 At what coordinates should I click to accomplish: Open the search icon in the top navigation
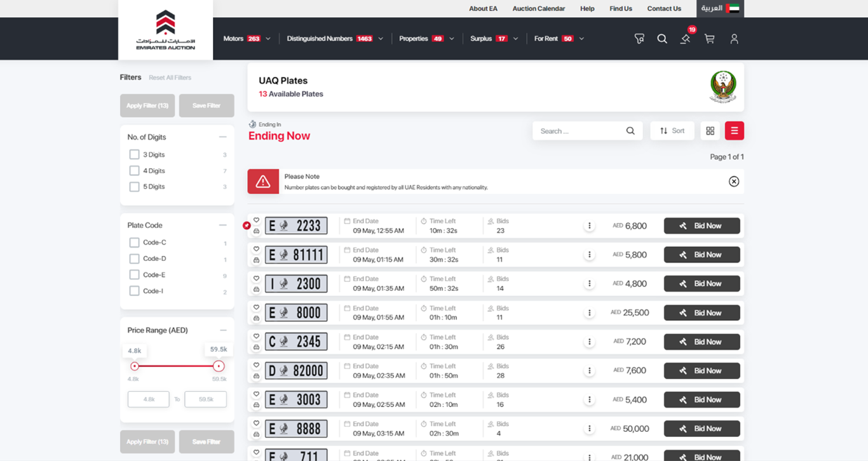click(x=662, y=39)
